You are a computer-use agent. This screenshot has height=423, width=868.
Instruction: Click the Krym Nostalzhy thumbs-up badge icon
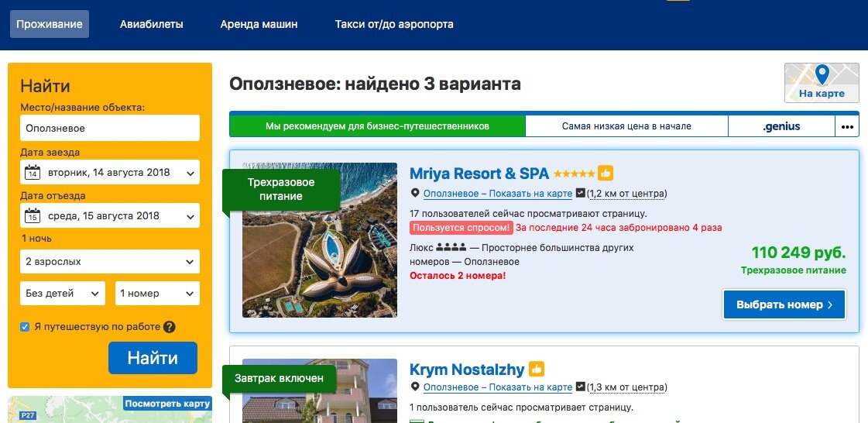[x=537, y=369]
